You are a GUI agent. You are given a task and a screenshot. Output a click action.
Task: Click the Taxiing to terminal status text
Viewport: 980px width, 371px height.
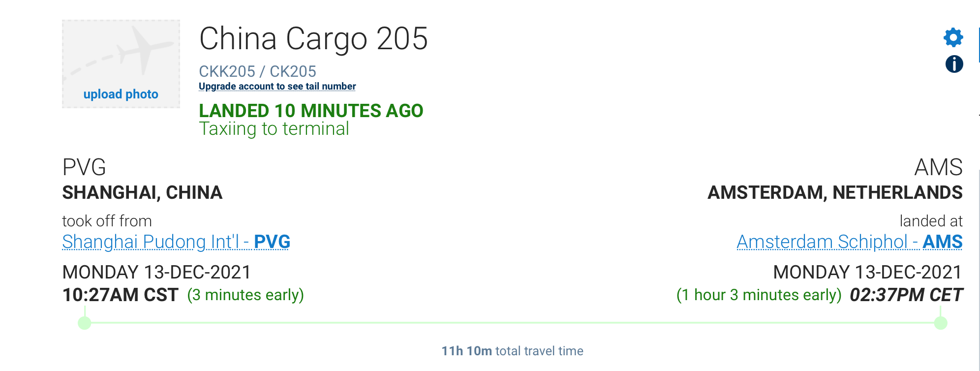[x=274, y=129]
